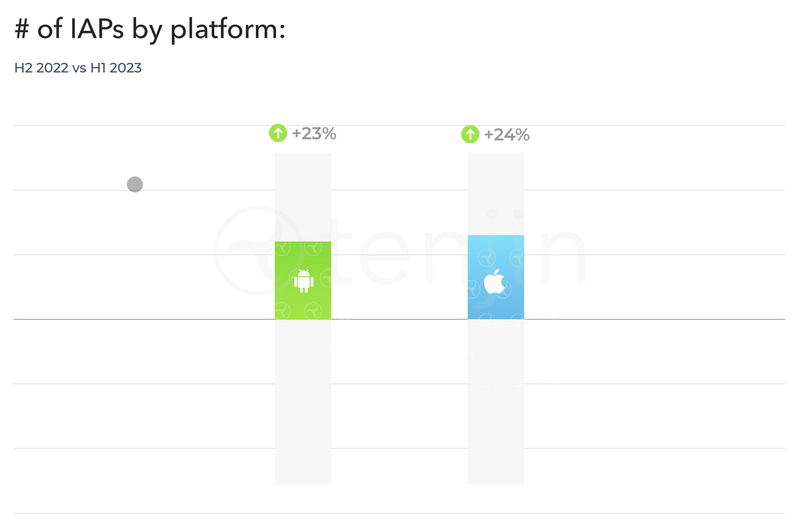Click the green up-arrow beside +24%
Image resolution: width=796 pixels, height=532 pixels.
[x=470, y=134]
